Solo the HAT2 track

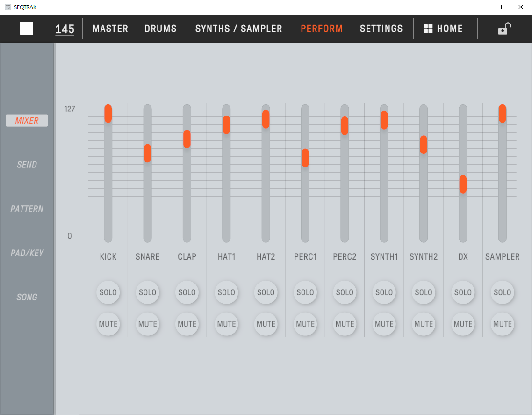pos(266,292)
